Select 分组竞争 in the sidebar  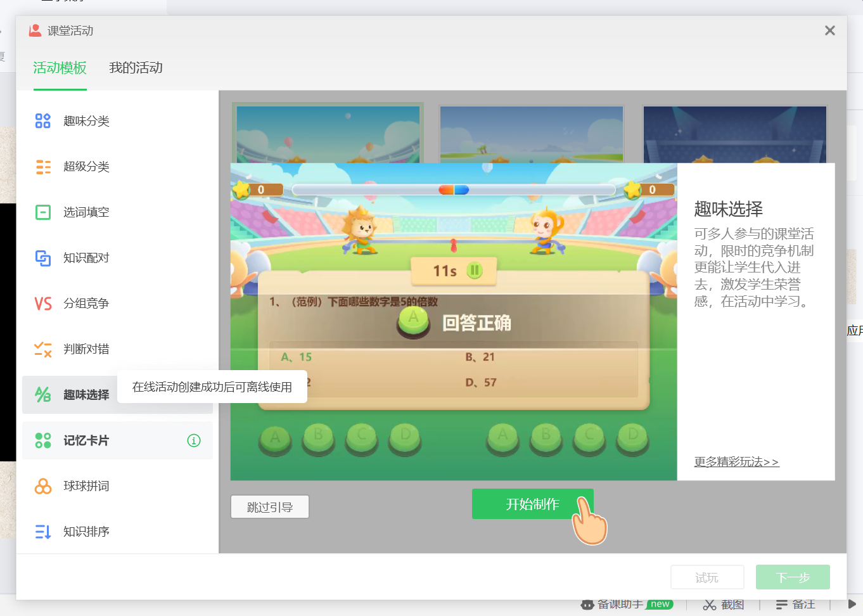[x=117, y=304]
